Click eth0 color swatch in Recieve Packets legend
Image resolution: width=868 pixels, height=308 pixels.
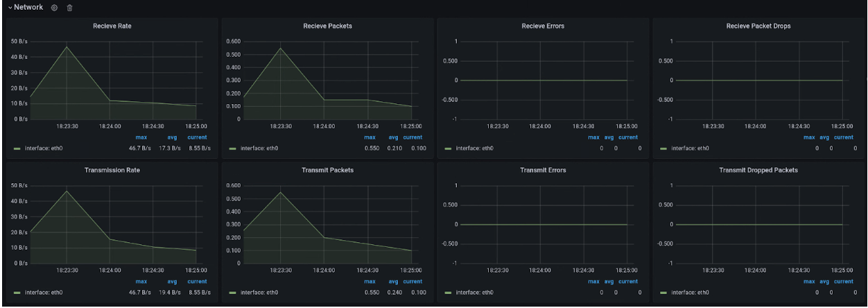pos(233,148)
